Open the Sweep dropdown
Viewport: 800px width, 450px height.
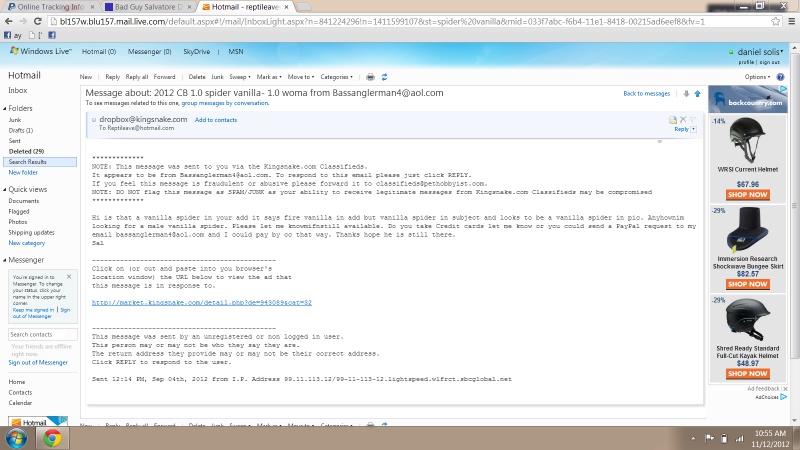(x=240, y=77)
